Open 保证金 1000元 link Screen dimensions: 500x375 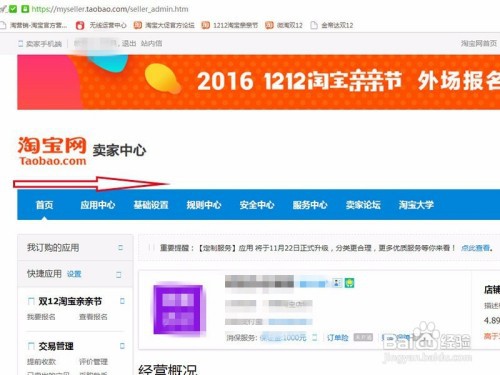[283, 337]
